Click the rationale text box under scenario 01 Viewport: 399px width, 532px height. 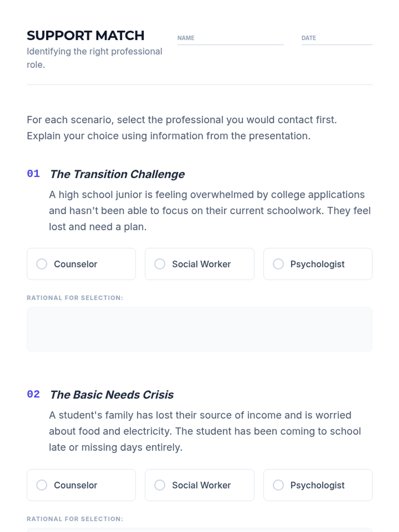click(199, 329)
